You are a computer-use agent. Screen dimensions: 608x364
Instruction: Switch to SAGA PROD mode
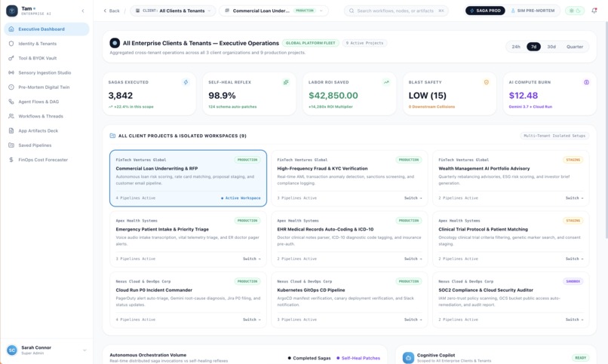(x=485, y=11)
